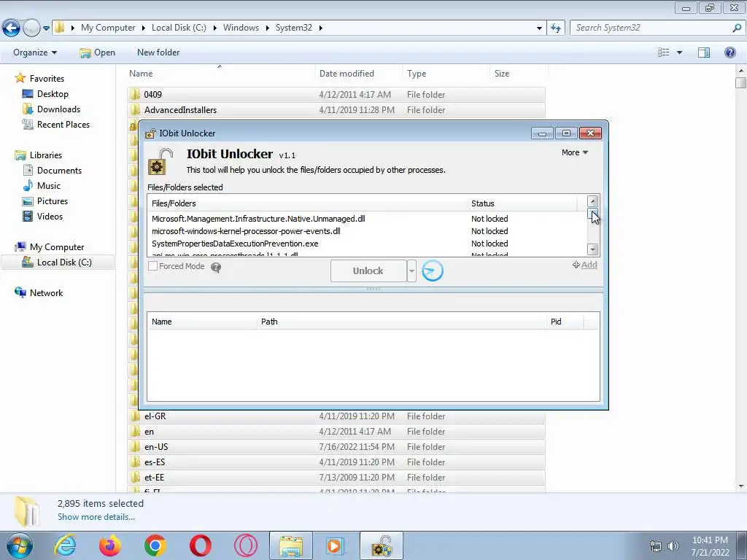Expand the view options dropdown arrow

click(679, 52)
